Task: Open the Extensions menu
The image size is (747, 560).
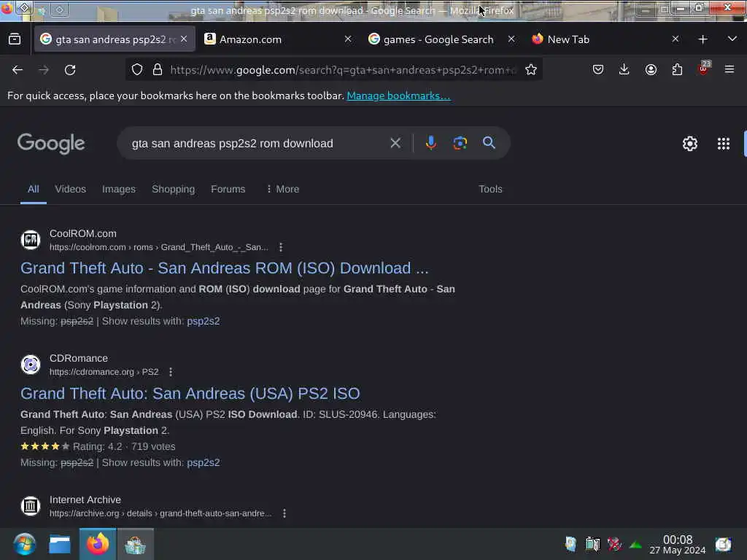Action: click(677, 69)
